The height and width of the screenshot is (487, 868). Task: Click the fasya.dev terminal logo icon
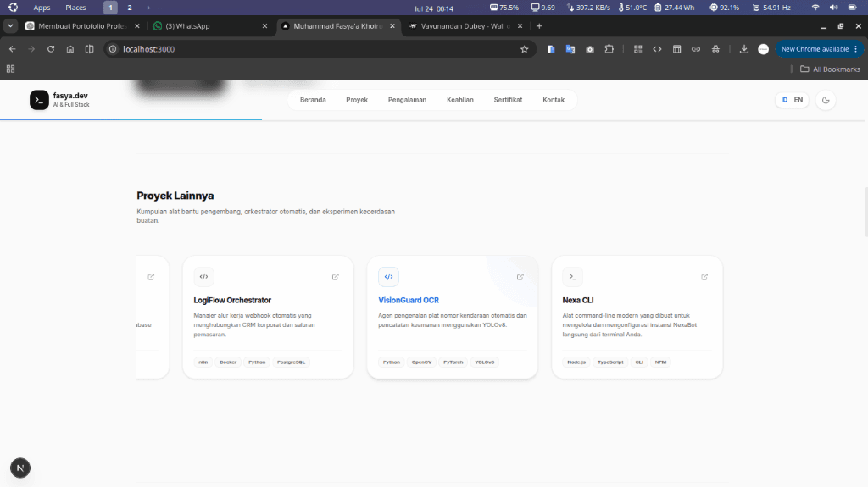[x=39, y=100]
